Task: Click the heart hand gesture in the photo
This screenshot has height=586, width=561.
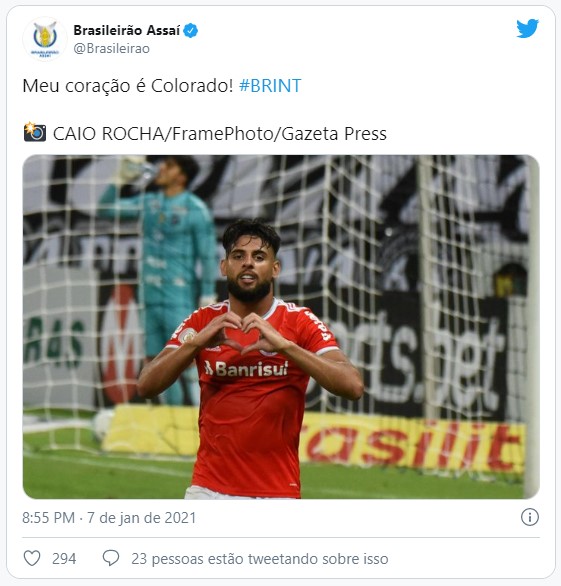Action: tap(246, 333)
